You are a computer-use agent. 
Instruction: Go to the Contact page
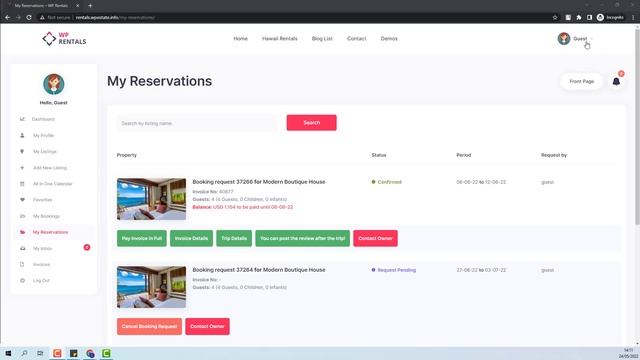tap(356, 38)
